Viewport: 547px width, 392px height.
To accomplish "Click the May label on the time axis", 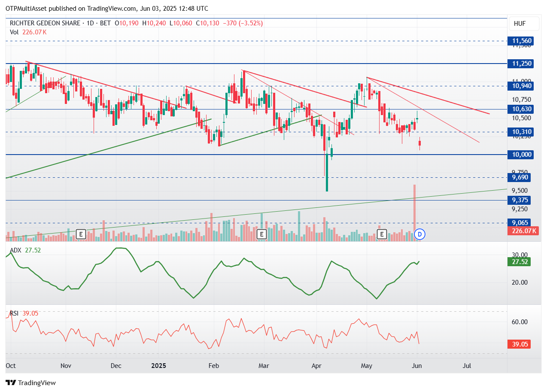I will tap(366, 366).
